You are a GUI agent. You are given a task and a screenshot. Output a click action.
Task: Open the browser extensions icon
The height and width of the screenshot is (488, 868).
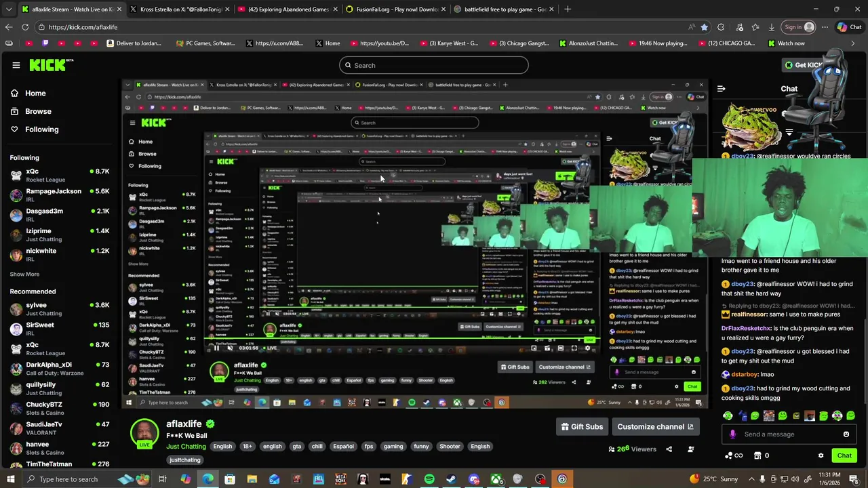721,27
